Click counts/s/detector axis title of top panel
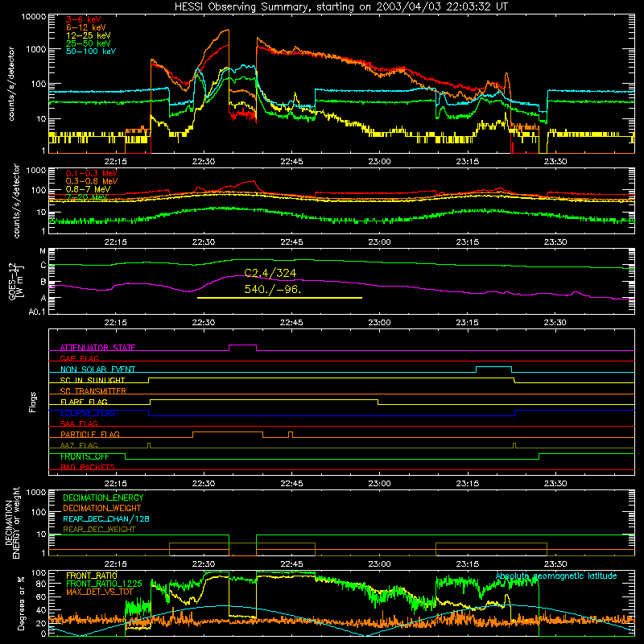Viewport: 644px width, 644px height. coord(11,84)
